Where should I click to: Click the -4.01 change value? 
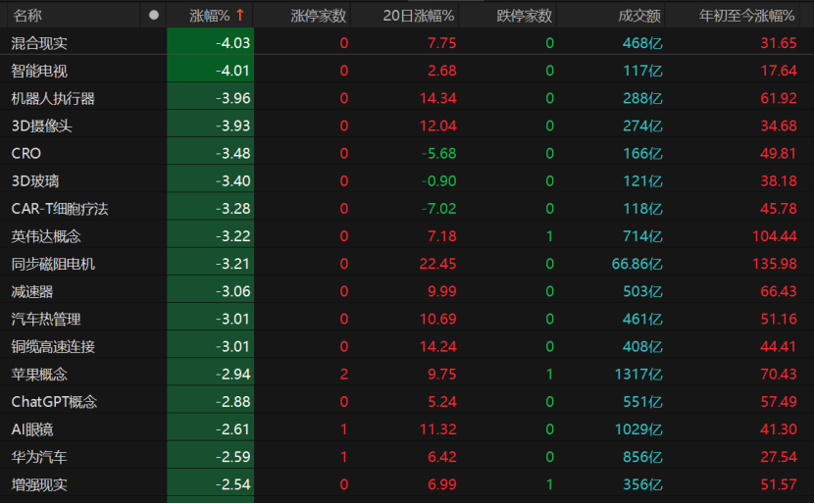pos(232,71)
